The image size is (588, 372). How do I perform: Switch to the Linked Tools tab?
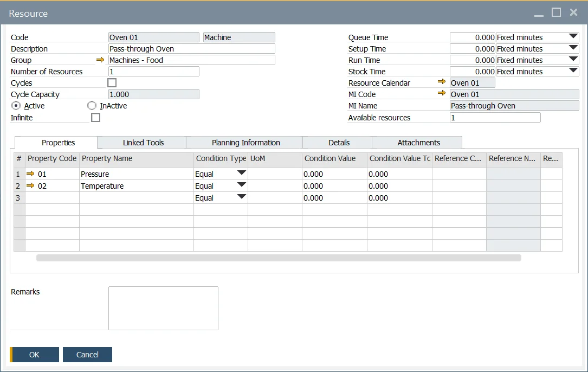coord(143,143)
